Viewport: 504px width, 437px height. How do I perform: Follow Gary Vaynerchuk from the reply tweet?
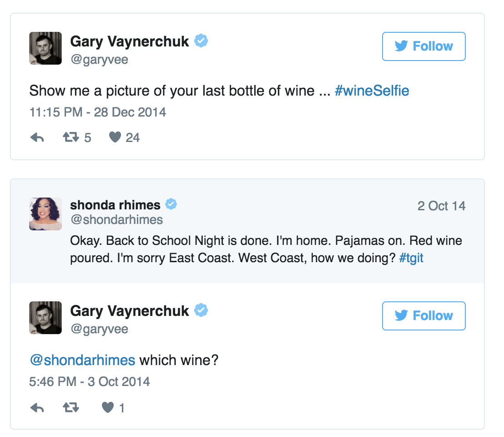click(x=423, y=316)
